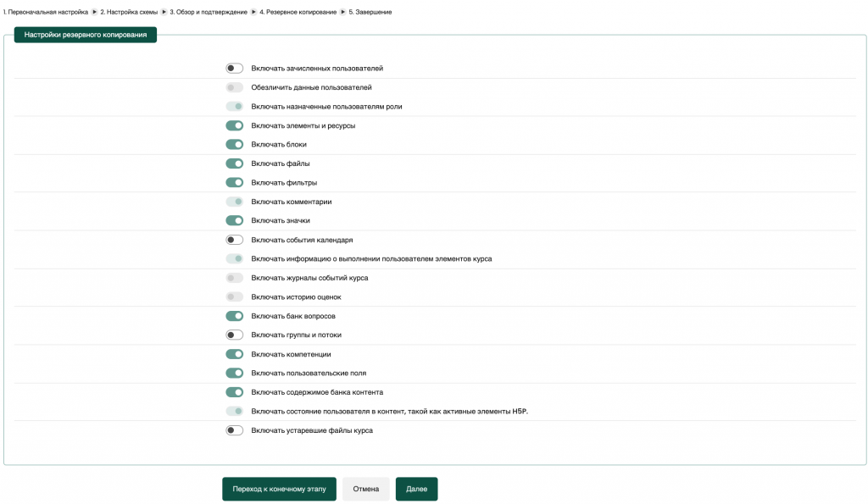868x504 pixels.
Task: Enable toggle 'Включать зачисленных пользователей'
Action: [x=234, y=66]
